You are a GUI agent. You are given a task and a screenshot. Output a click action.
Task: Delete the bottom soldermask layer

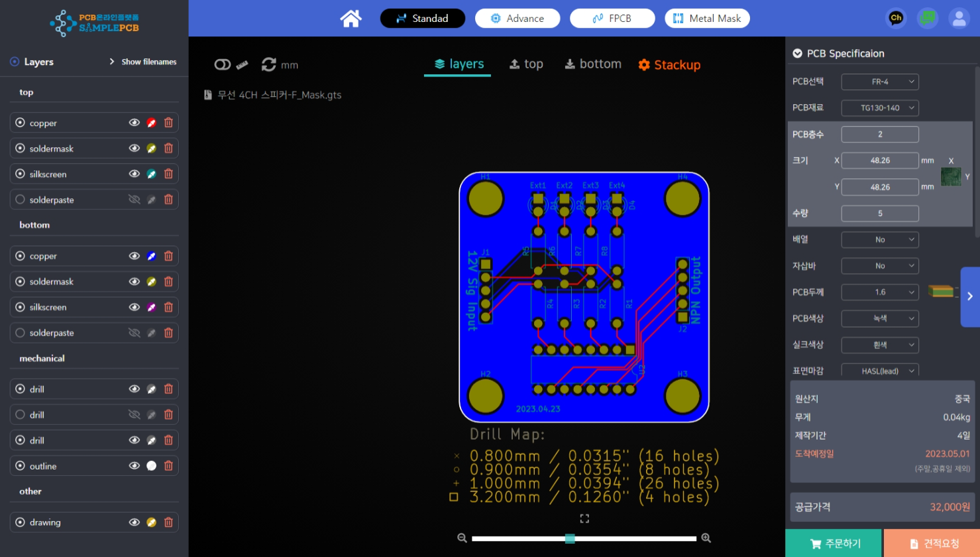tap(168, 282)
